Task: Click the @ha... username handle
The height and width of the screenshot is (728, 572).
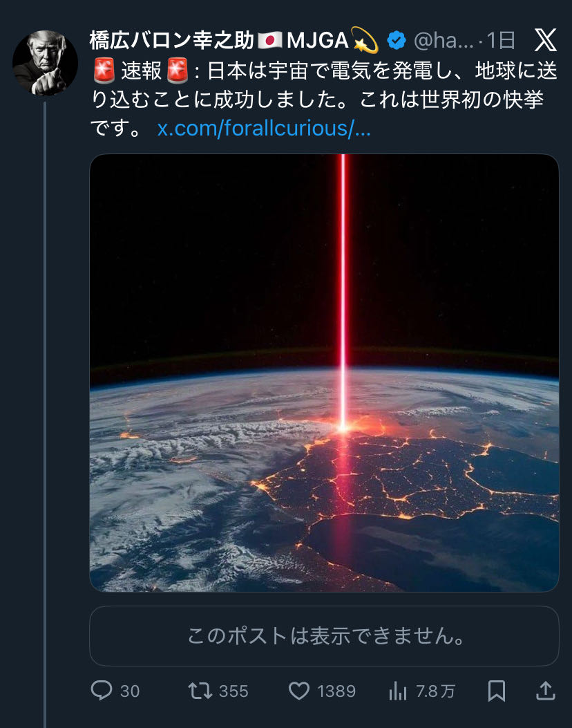Action: coord(444,41)
